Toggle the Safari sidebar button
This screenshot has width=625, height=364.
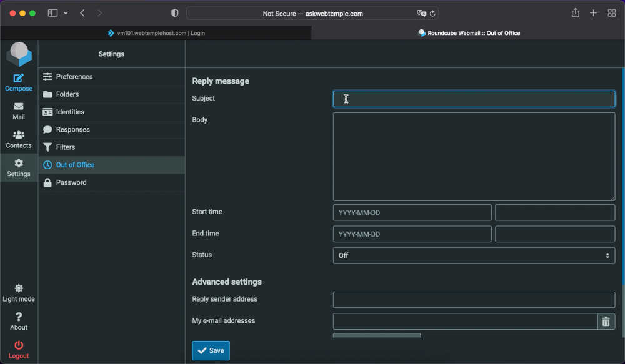coord(52,13)
